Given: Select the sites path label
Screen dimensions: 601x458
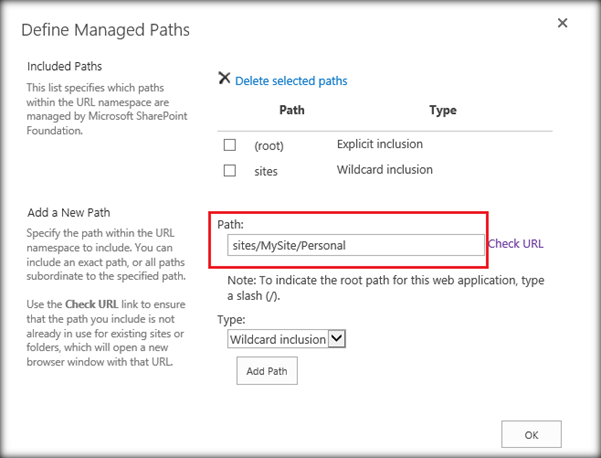Looking at the screenshot, I should pyautogui.click(x=266, y=170).
